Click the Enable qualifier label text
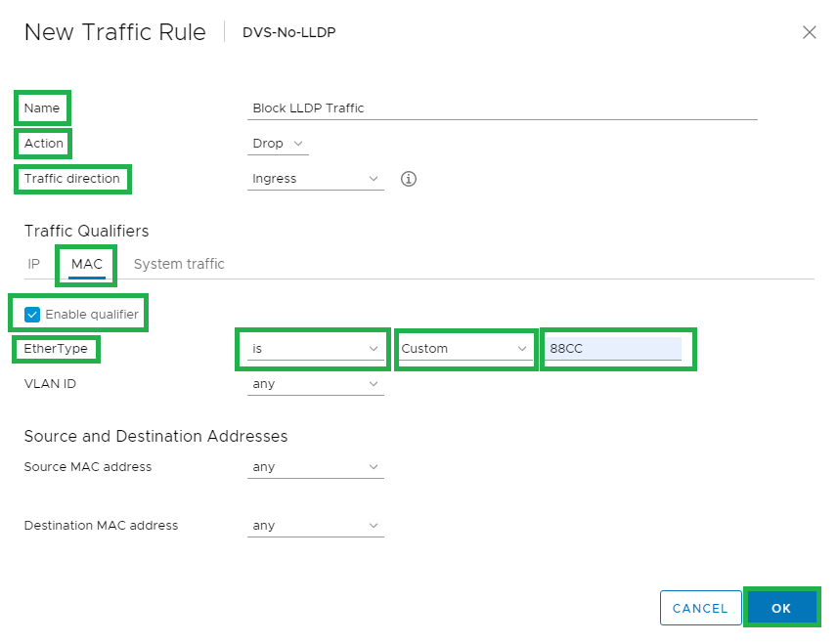Image resolution: width=838 pixels, height=644 pixels. [x=92, y=314]
